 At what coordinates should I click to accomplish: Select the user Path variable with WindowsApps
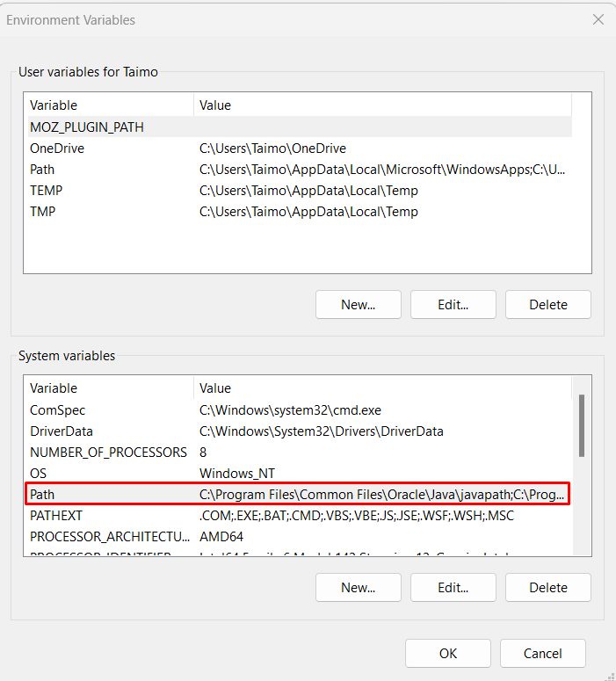[x=300, y=170]
